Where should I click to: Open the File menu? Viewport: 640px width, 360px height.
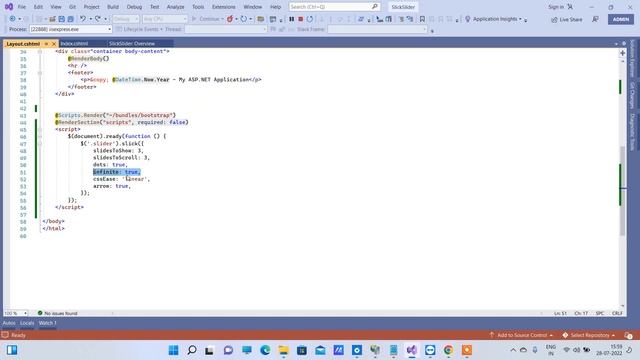22,7
